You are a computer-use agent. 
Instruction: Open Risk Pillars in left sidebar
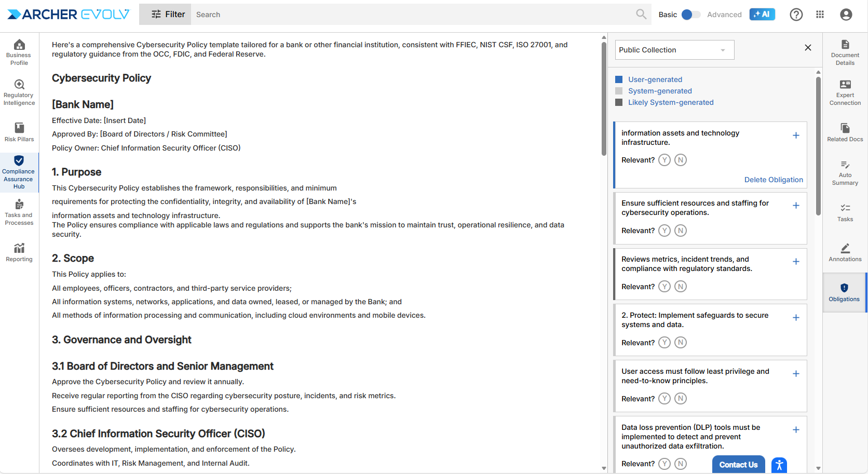pos(19,132)
